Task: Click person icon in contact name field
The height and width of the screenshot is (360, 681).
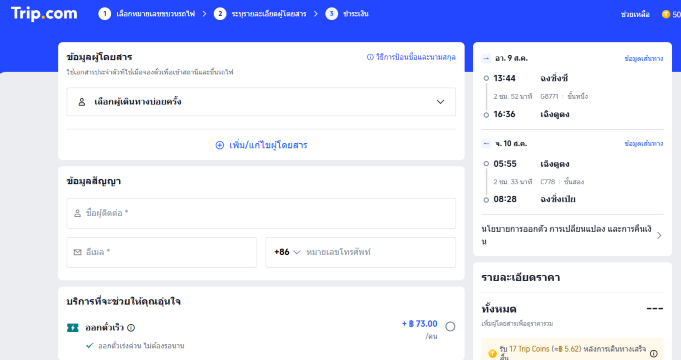Action: tap(77, 213)
